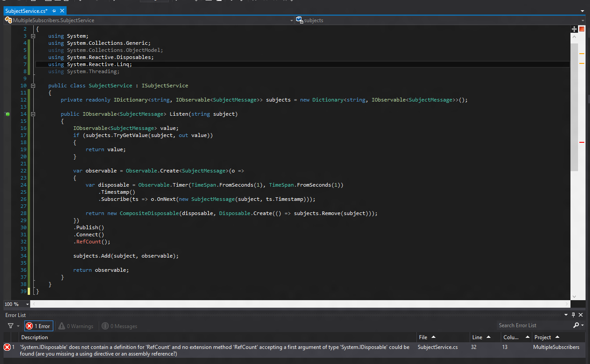590x364 pixels.
Task: Close the SubjectService.cs tab
Action: point(62,11)
